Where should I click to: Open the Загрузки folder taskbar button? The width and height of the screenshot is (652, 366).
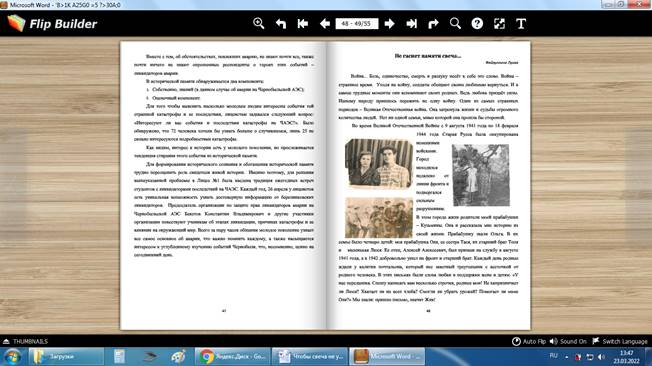(66, 357)
